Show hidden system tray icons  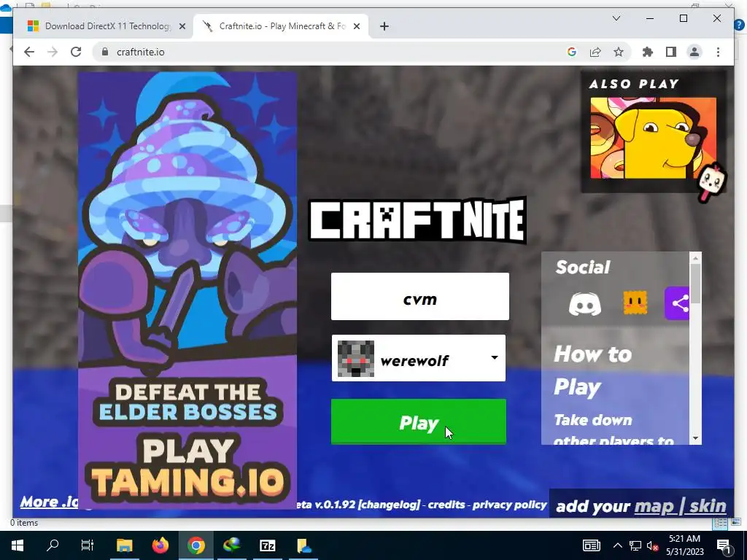click(x=617, y=545)
